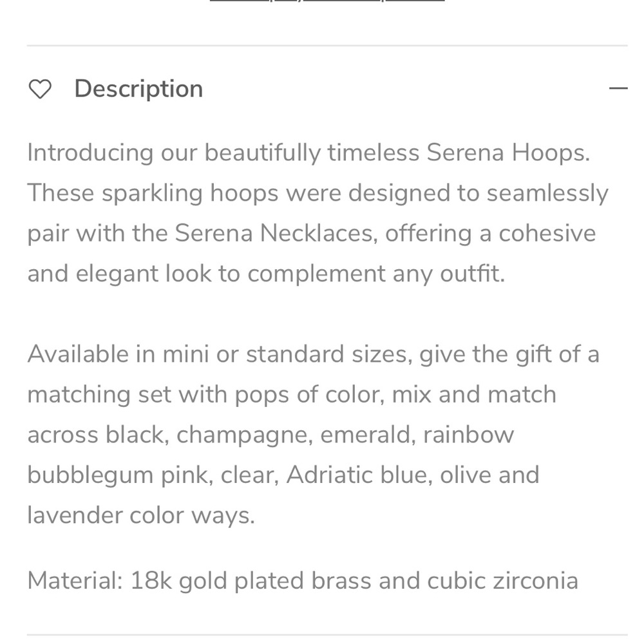Collapse the Description section with minus icon
This screenshot has height=644, width=644.
click(618, 88)
